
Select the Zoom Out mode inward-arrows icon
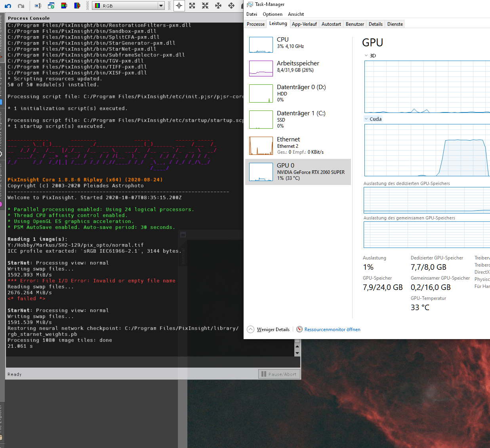(x=205, y=6)
